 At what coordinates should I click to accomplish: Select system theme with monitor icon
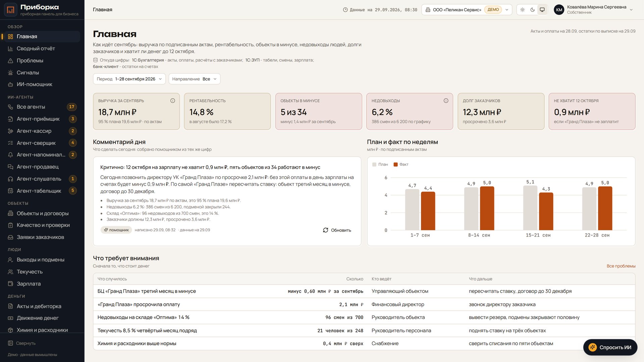point(542,10)
